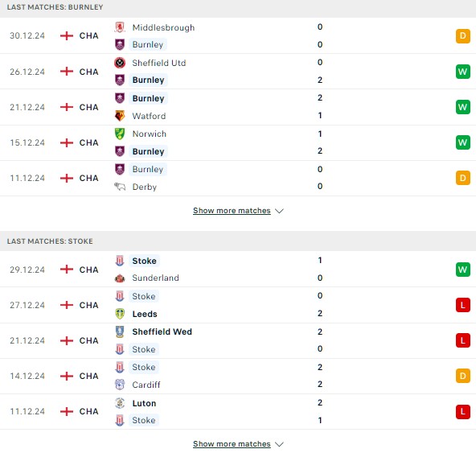Click the chevron arrow beside Burnley's Show more matches
This screenshot has height=453, width=476.
pyautogui.click(x=279, y=211)
